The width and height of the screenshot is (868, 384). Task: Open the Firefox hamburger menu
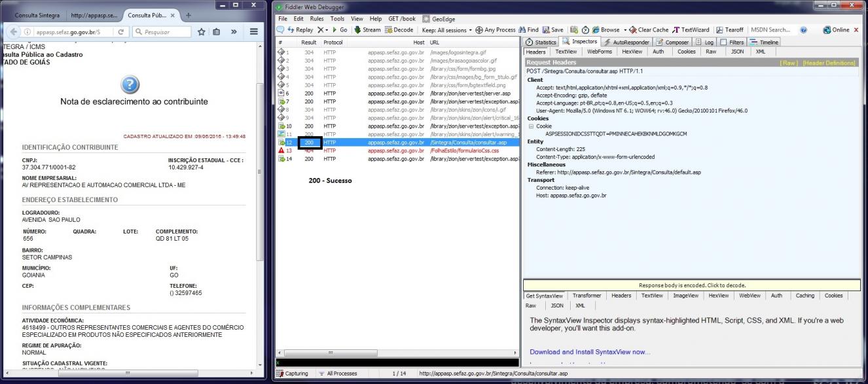254,31
